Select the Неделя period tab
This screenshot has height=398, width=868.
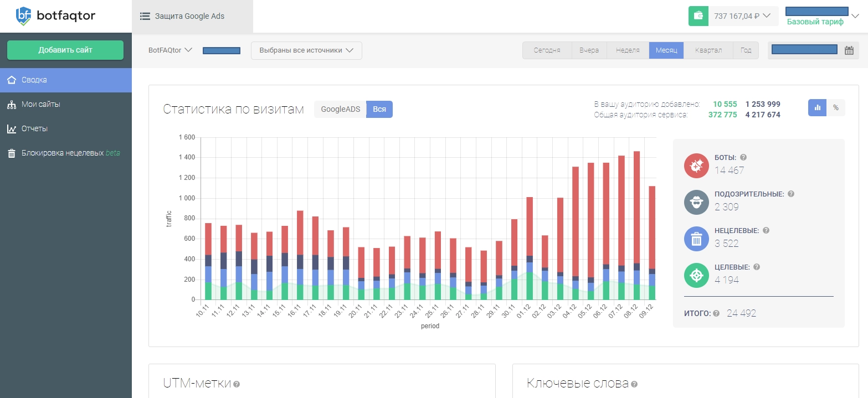(628, 50)
